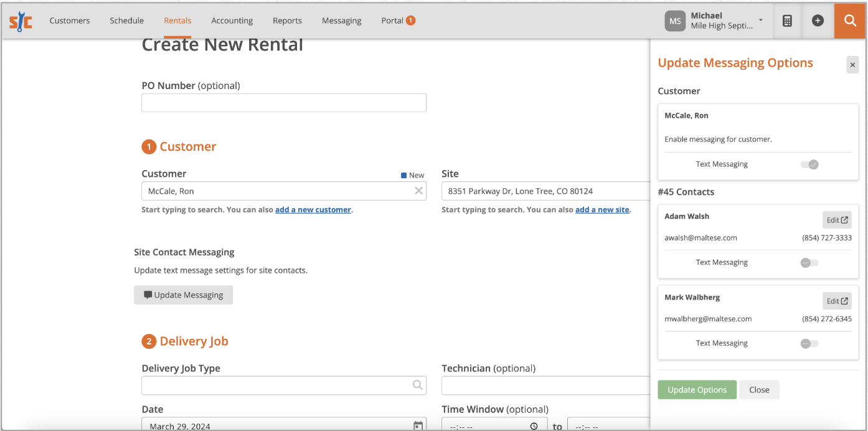The height and width of the screenshot is (431, 868).
Task: Click clock icon in Time Window field
Action: (534, 427)
